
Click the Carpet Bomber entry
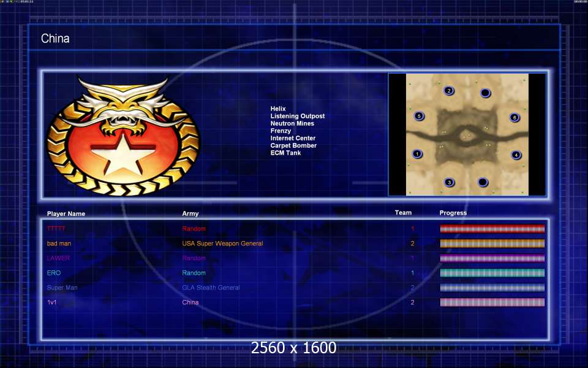(x=293, y=145)
